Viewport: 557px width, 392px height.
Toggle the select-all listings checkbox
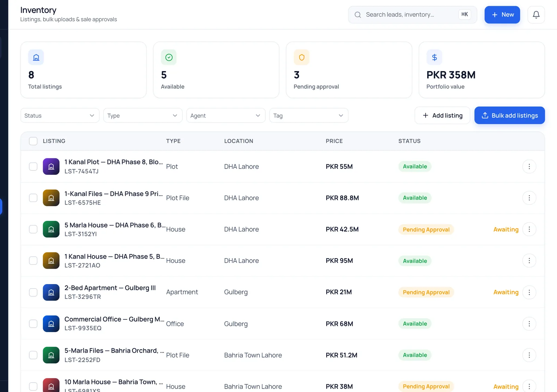click(x=33, y=141)
